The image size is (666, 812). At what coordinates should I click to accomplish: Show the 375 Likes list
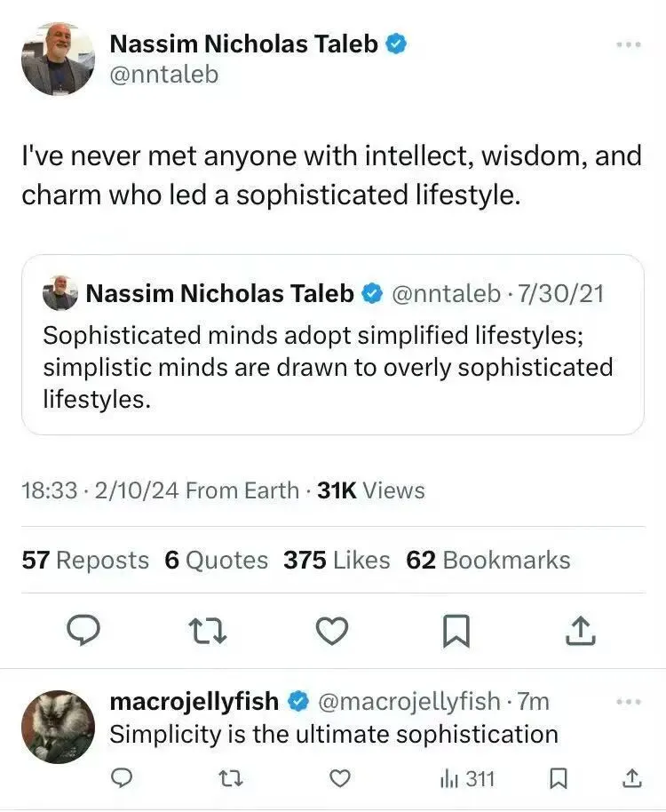coord(337,560)
